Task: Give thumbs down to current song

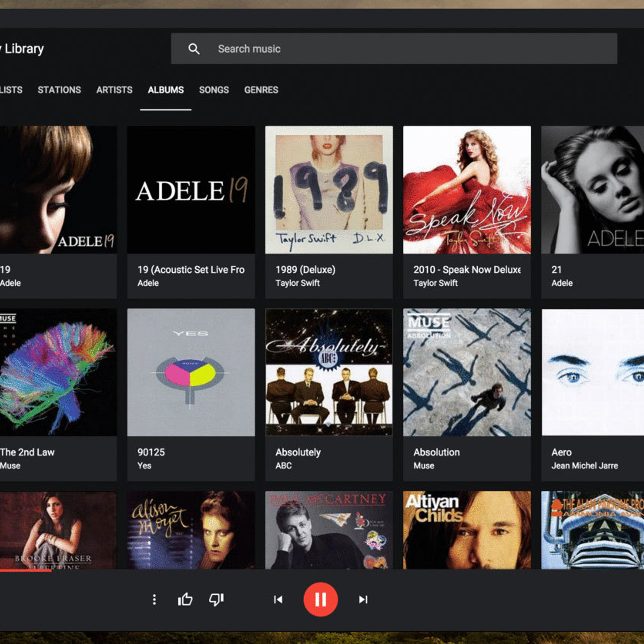Action: (x=216, y=599)
